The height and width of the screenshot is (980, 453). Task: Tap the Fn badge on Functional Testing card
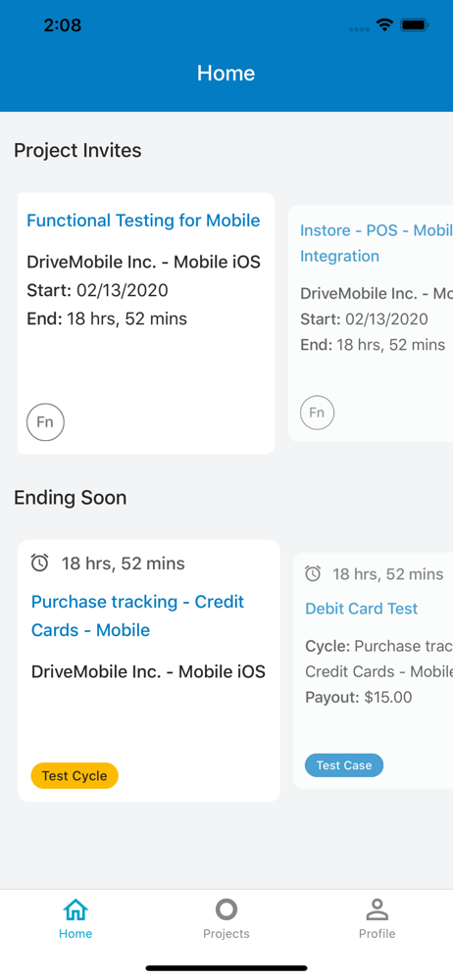(x=45, y=421)
